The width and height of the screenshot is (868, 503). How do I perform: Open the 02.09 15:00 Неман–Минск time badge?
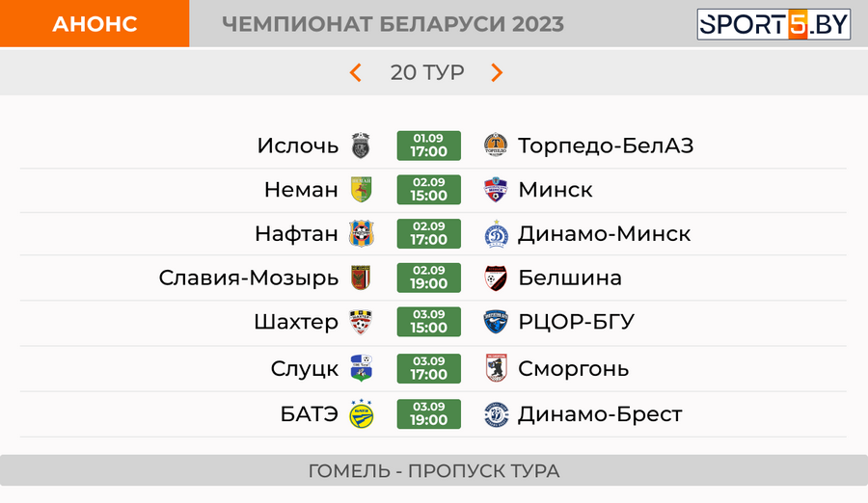click(428, 190)
